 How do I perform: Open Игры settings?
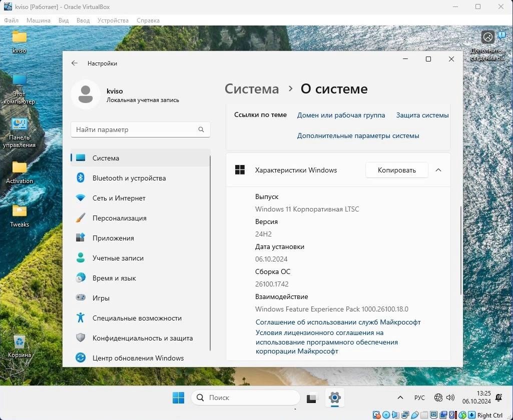pyautogui.click(x=140, y=298)
